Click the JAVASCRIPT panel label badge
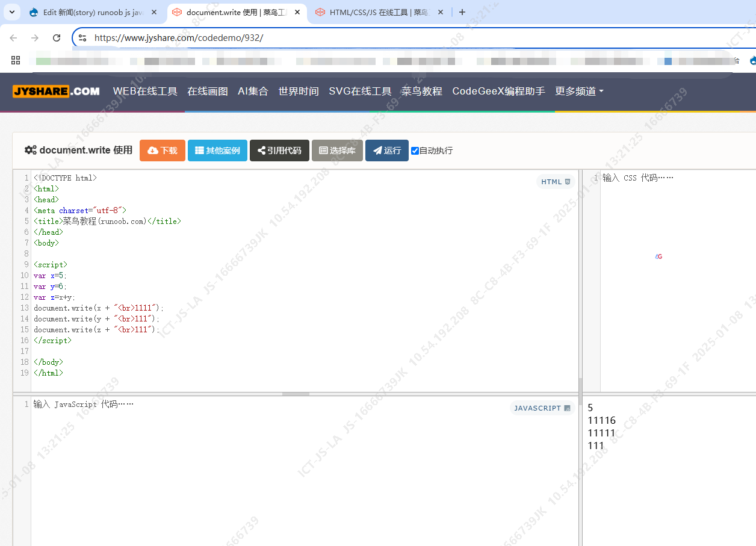The width and height of the screenshot is (756, 546). click(542, 408)
